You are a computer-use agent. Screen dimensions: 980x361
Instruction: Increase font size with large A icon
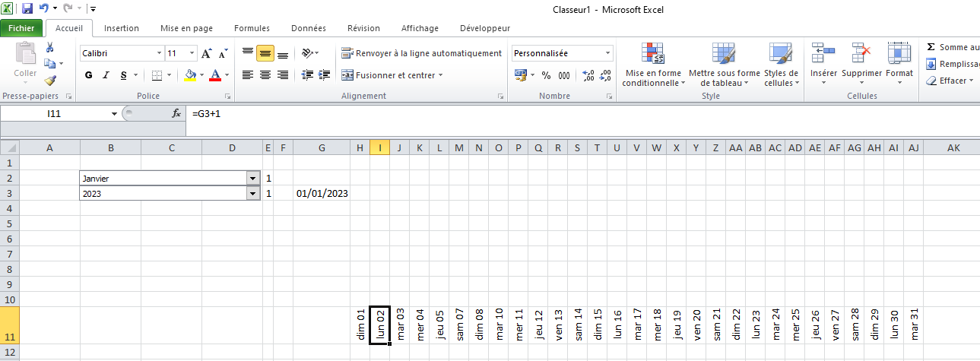[207, 53]
